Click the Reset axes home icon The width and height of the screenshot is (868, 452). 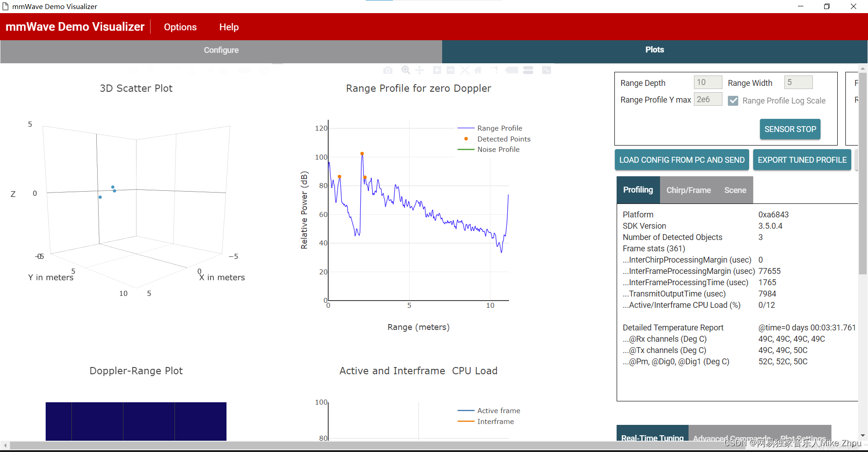pos(478,70)
